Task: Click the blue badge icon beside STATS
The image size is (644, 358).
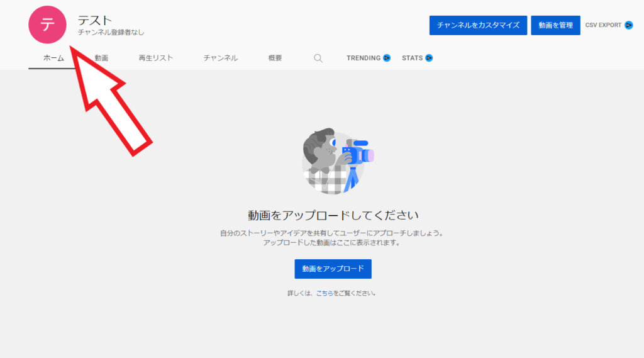Action: point(429,58)
